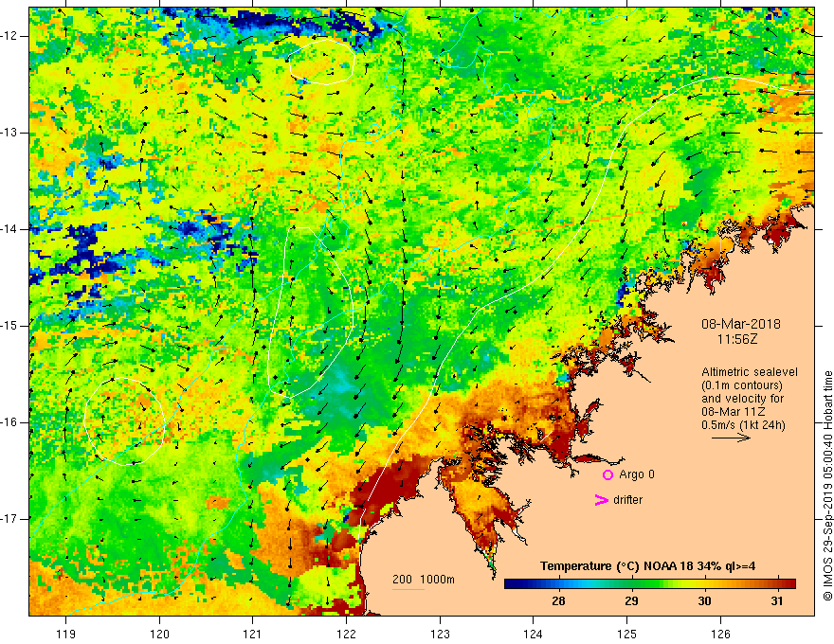
Task: Click the "08-Mar 11Z" text line
Action: click(x=734, y=412)
